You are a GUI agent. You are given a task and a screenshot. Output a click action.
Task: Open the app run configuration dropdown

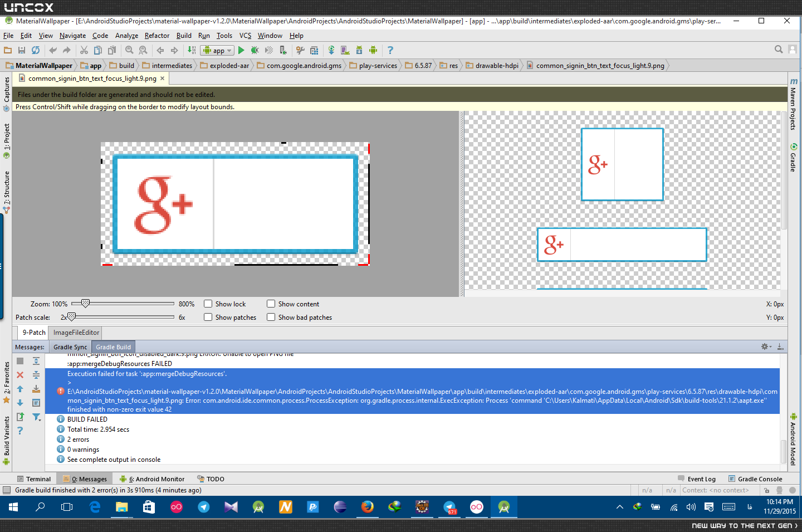[x=217, y=51]
